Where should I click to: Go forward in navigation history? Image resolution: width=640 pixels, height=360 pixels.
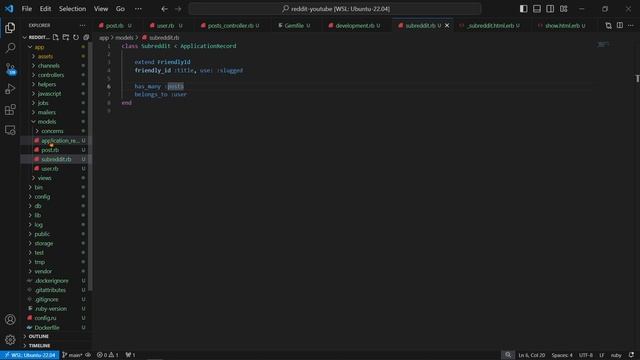click(x=178, y=9)
